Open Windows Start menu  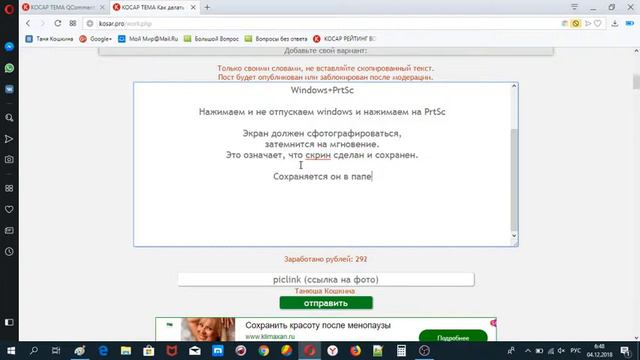click(11, 351)
